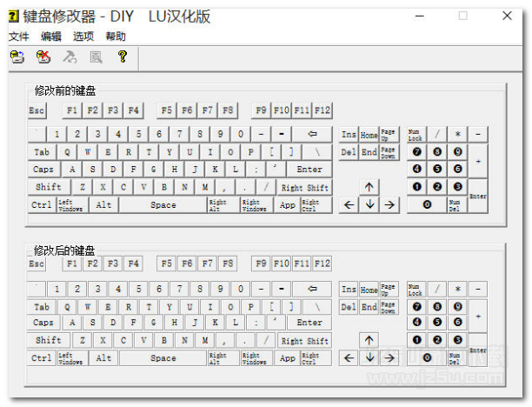Click numpad 4 key in 修改后的键盘
Screen dimensions: 532x407
tap(417, 322)
